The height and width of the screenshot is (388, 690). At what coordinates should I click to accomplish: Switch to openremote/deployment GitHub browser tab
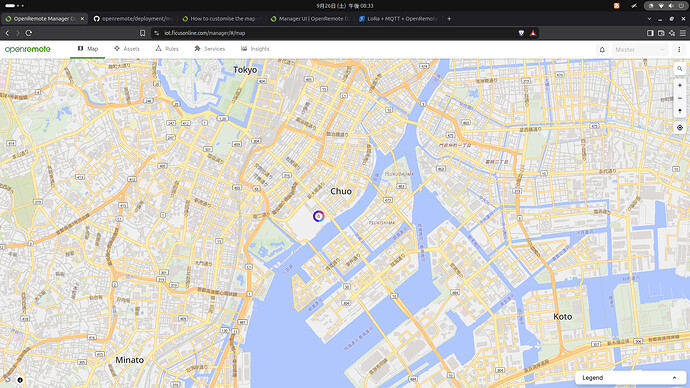tap(134, 18)
